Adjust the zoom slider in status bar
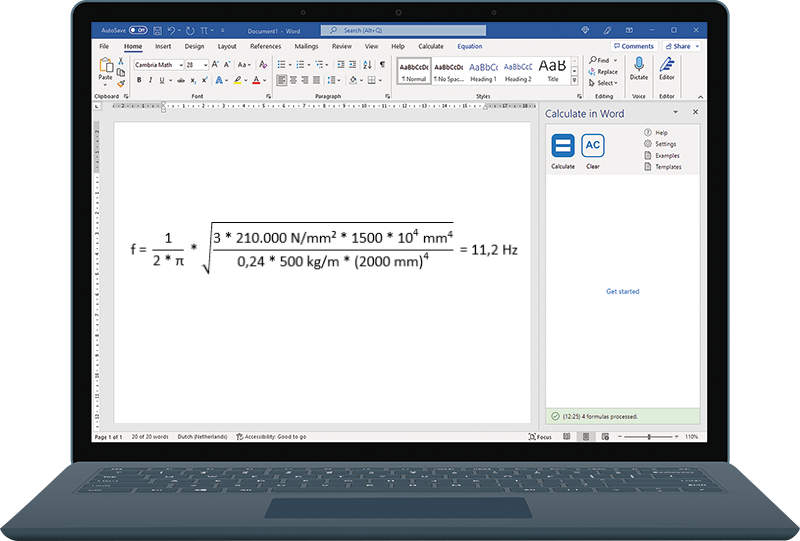800x541 pixels. pos(649,437)
